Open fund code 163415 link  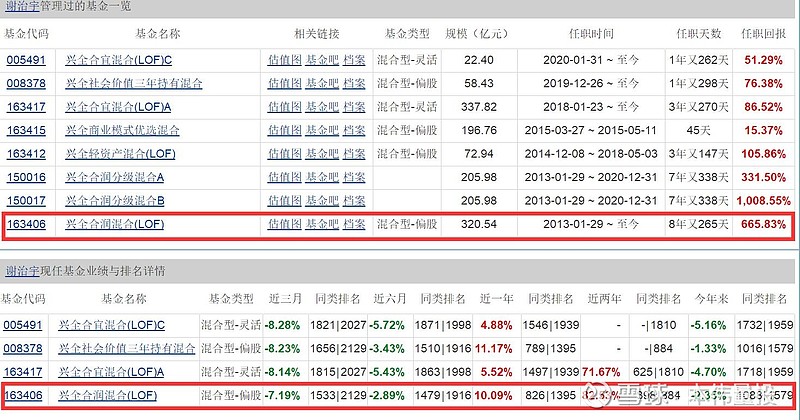click(26, 130)
